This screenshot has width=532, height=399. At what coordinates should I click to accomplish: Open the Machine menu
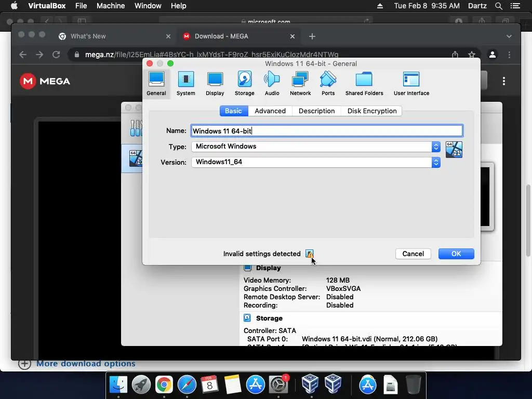pos(111,6)
